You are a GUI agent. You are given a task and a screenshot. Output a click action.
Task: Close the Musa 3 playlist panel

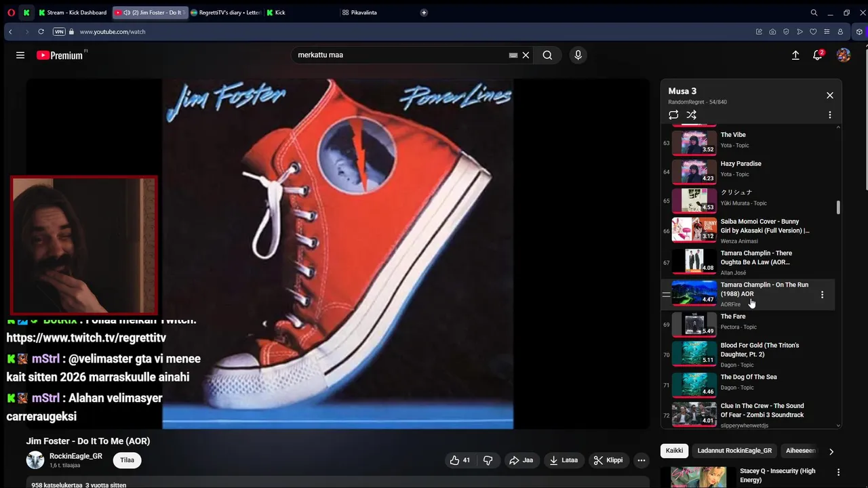pyautogui.click(x=829, y=96)
